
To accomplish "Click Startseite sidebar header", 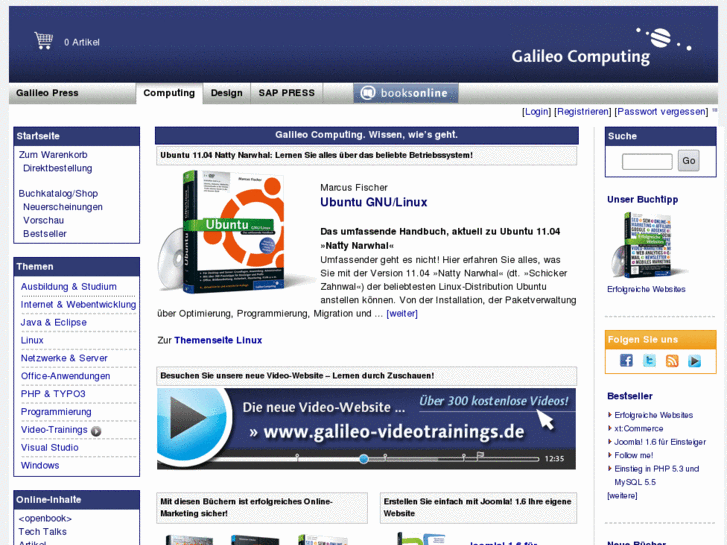I will tap(77, 136).
